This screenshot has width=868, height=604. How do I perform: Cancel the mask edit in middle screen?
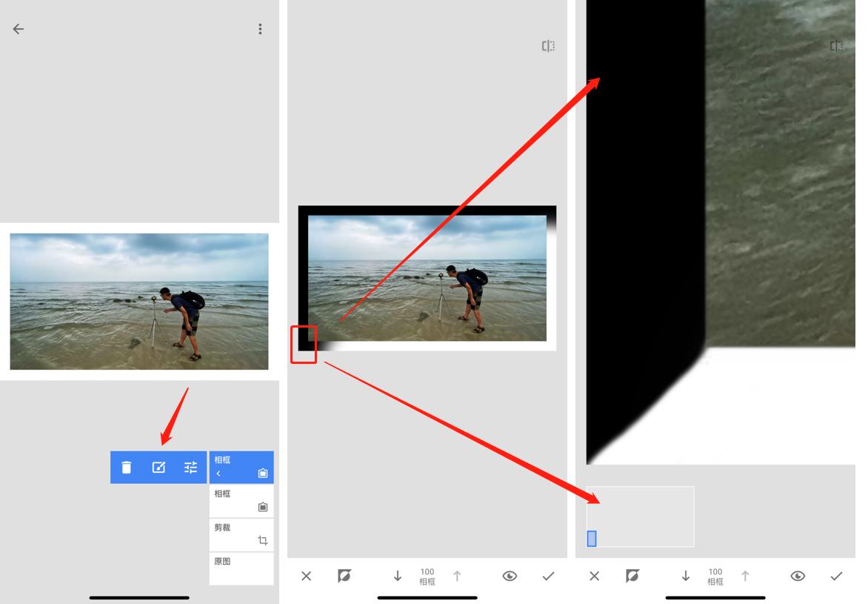point(306,577)
